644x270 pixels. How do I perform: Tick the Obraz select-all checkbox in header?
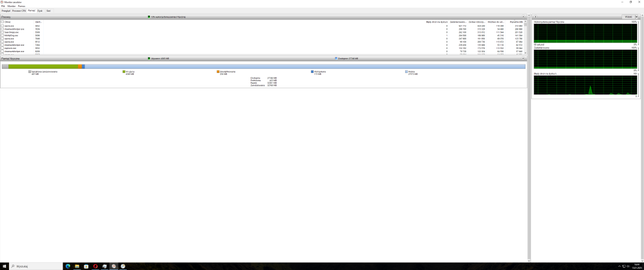[x=2, y=22]
